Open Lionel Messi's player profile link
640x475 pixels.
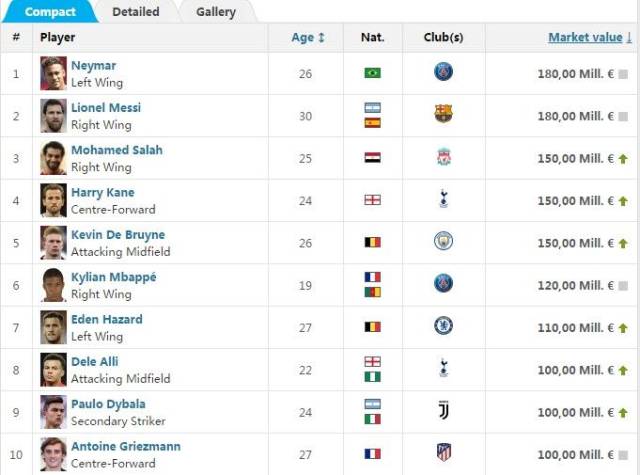pyautogui.click(x=106, y=108)
